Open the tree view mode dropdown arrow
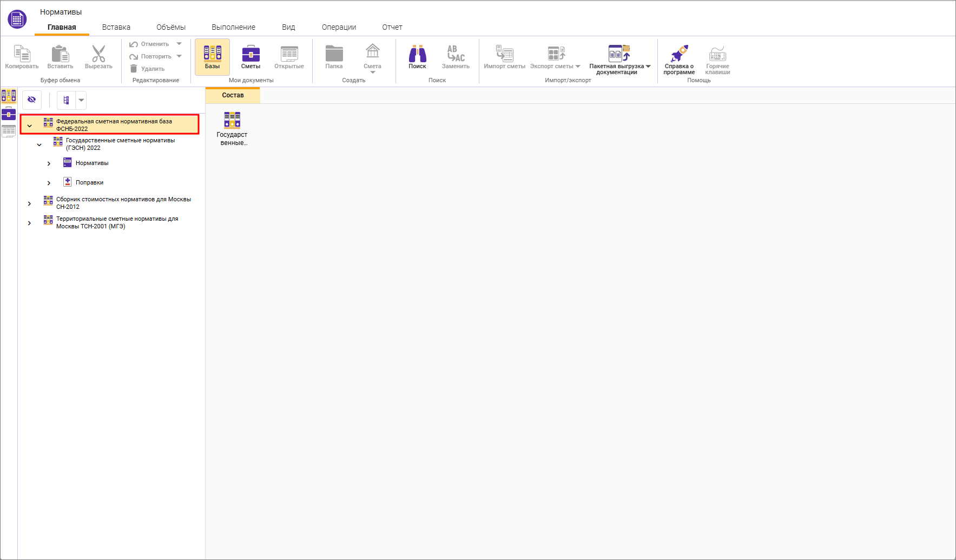 point(81,100)
